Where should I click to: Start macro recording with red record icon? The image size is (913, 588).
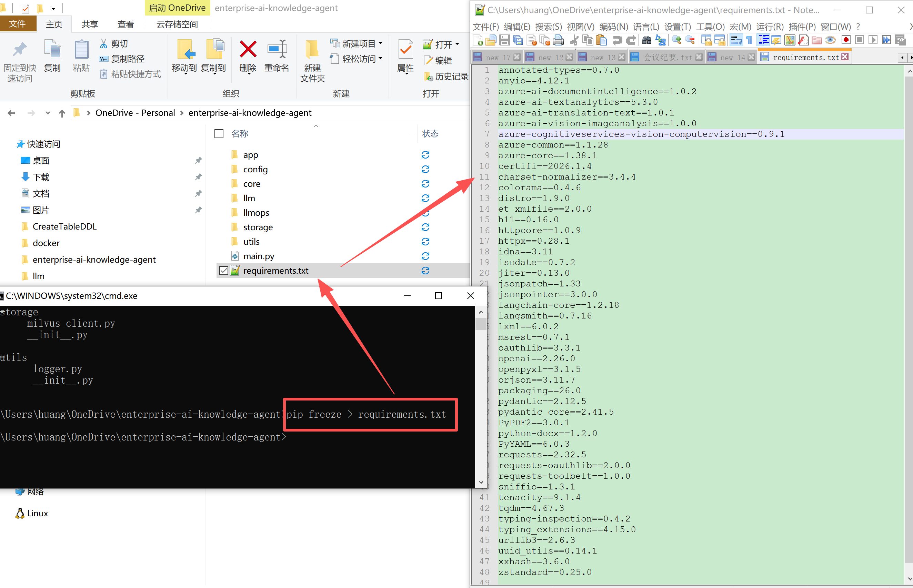(846, 40)
